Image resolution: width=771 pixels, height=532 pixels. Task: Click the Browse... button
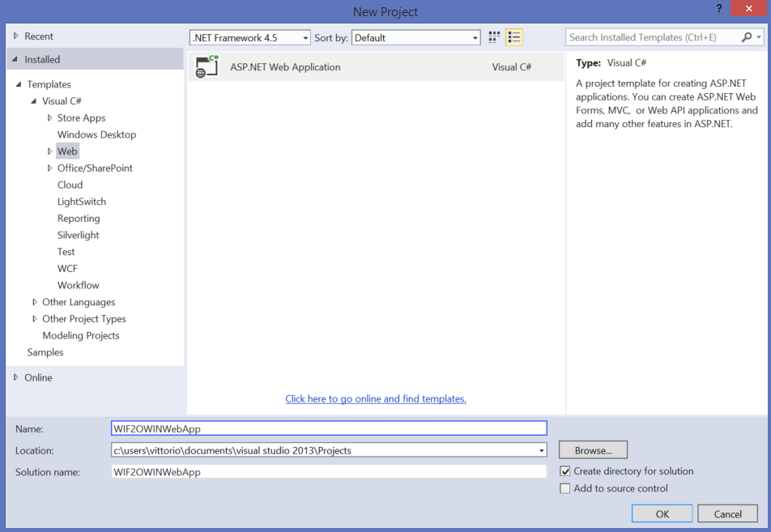(x=593, y=450)
